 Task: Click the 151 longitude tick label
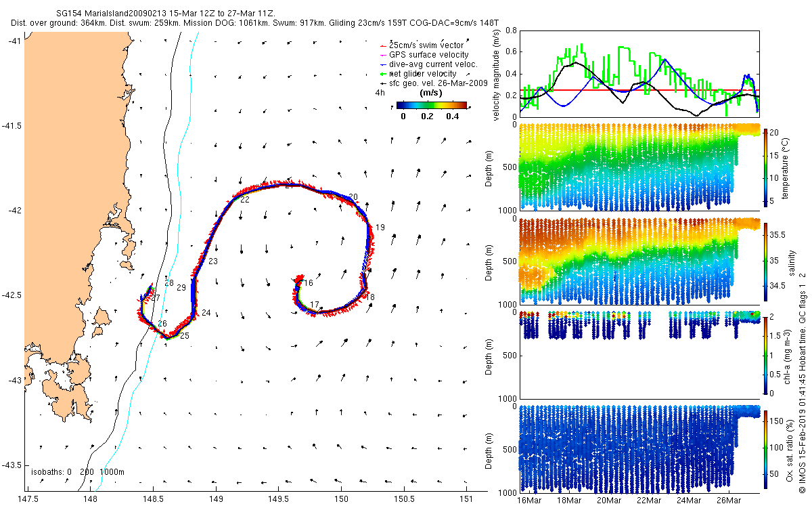[467, 499]
